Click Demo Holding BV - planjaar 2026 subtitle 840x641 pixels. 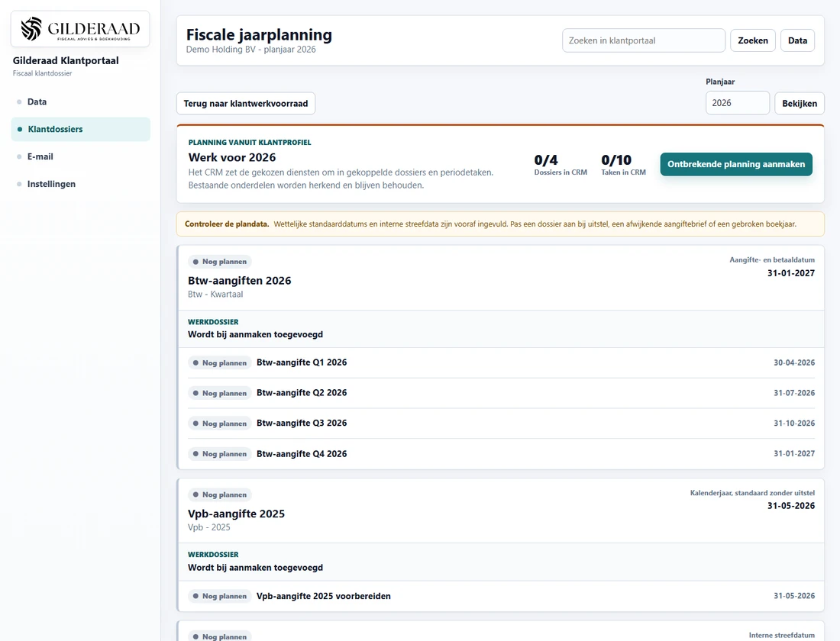250,50
